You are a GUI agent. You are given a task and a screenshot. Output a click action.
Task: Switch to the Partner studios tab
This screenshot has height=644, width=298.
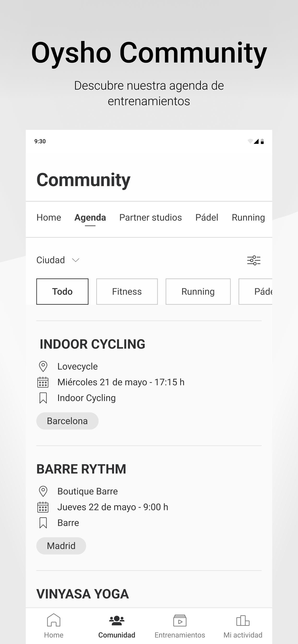(150, 218)
